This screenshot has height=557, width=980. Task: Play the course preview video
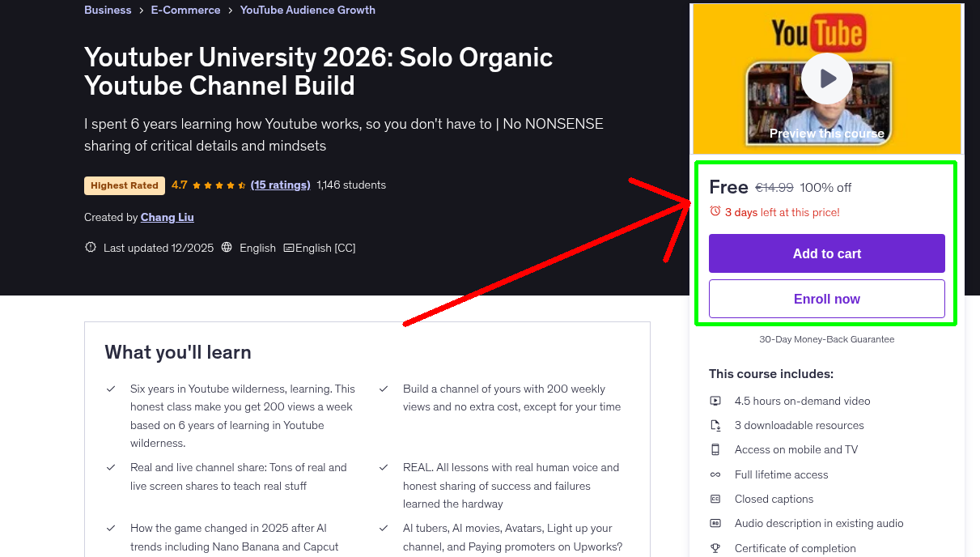click(826, 78)
